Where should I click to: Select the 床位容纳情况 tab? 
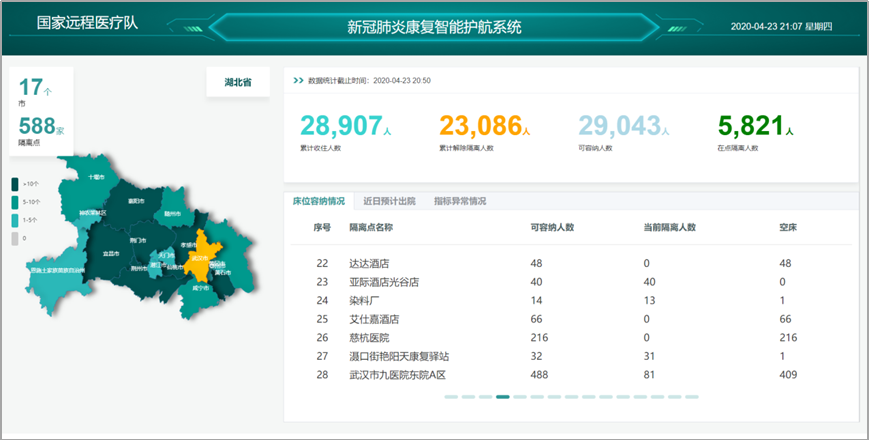[318, 201]
